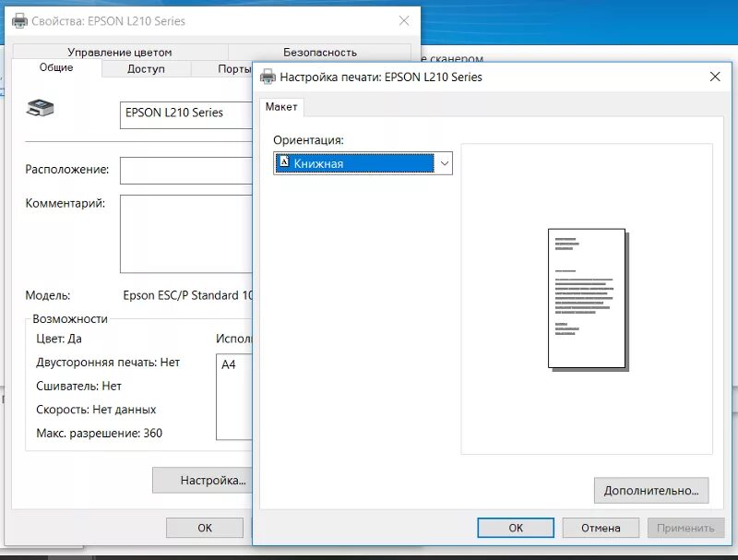Click printer icon in Свойства title bar
The image size is (738, 560).
pyautogui.click(x=19, y=20)
